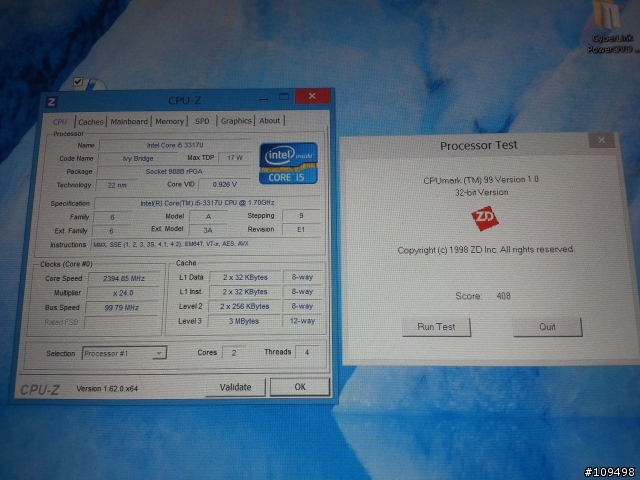Click the Threads value 4

(x=307, y=352)
